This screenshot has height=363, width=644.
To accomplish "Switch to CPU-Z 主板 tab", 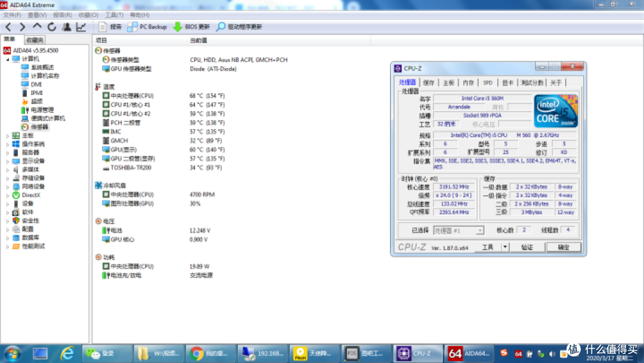I will (448, 83).
